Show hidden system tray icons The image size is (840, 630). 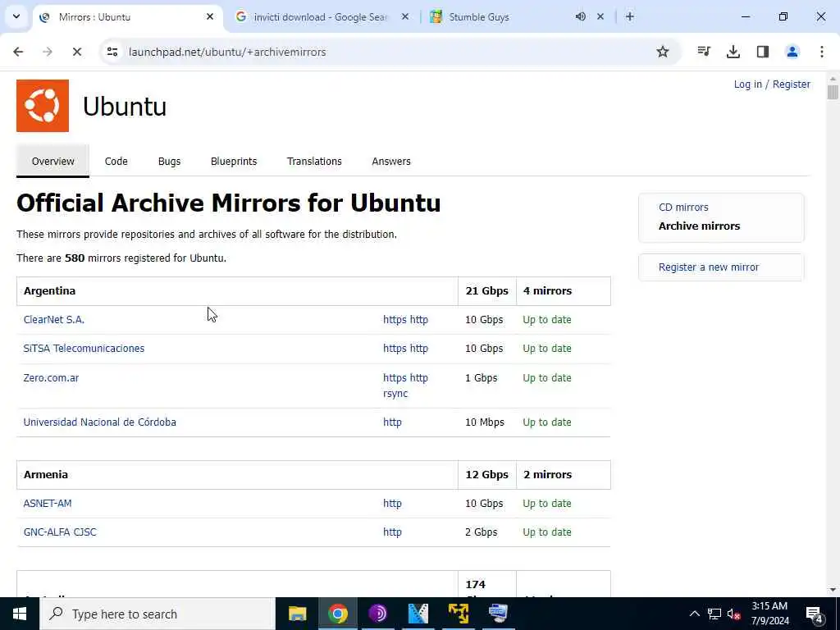pyautogui.click(x=694, y=614)
